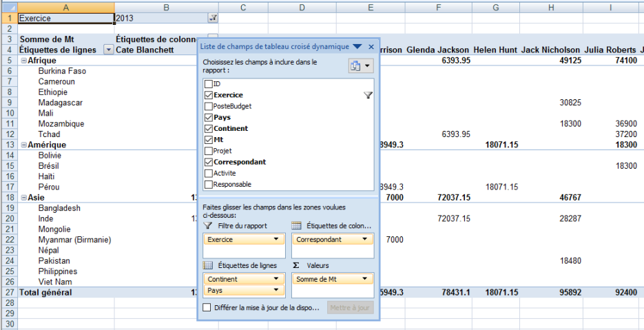Close the pivot table field list pane
This screenshot has height=330, width=644.
coord(371,47)
